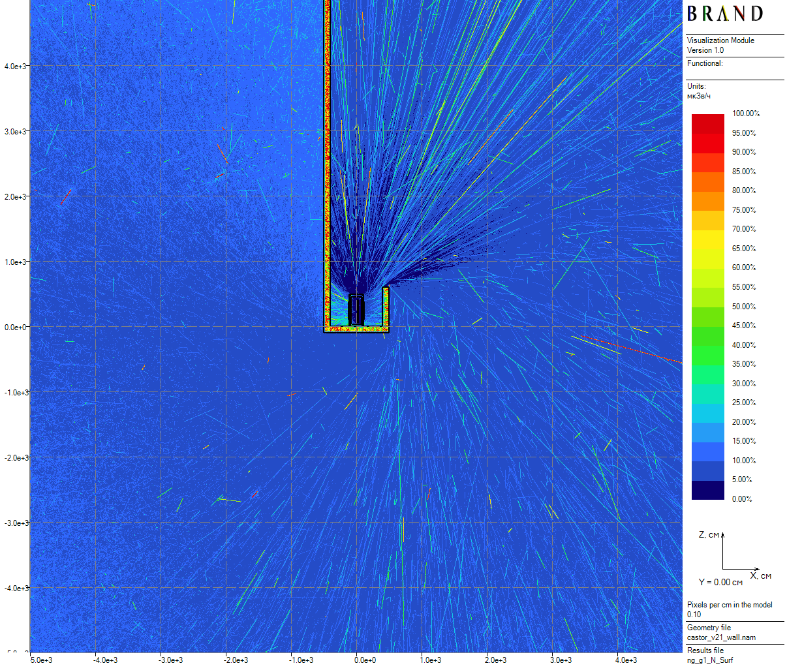Click the 4.0e+3 tick on the Z axis
This screenshot has width=787, height=672.
(x=15, y=67)
